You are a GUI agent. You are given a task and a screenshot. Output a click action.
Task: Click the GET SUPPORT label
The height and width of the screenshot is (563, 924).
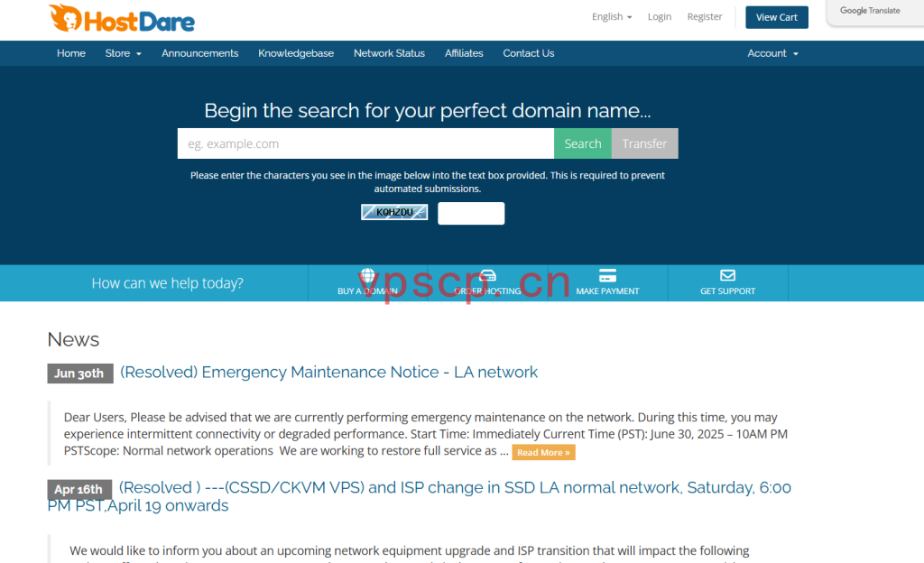coord(728,291)
